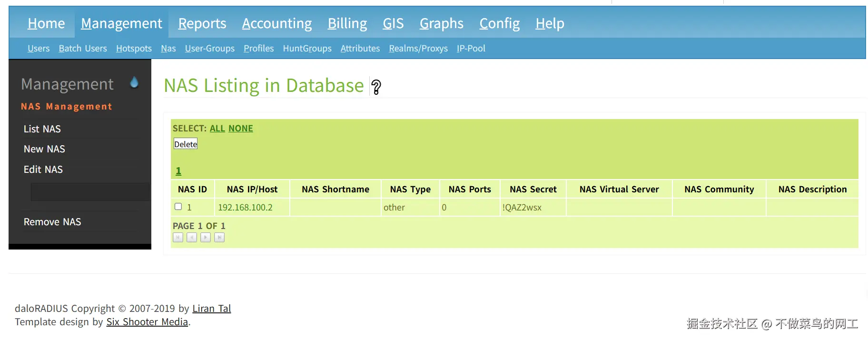
Task: Click the water drop icon beside Management
Action: 134,82
